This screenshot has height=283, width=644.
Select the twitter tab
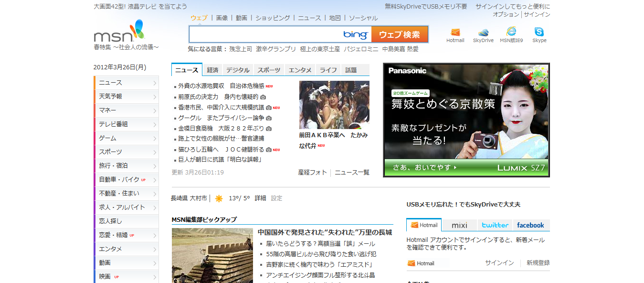pos(495,225)
